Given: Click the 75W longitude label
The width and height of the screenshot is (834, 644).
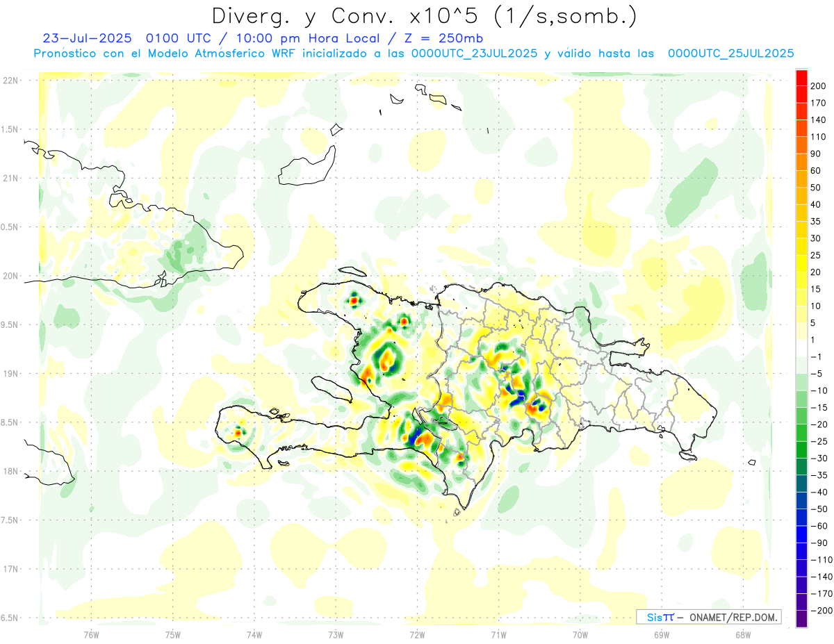Looking at the screenshot, I should click(173, 634).
